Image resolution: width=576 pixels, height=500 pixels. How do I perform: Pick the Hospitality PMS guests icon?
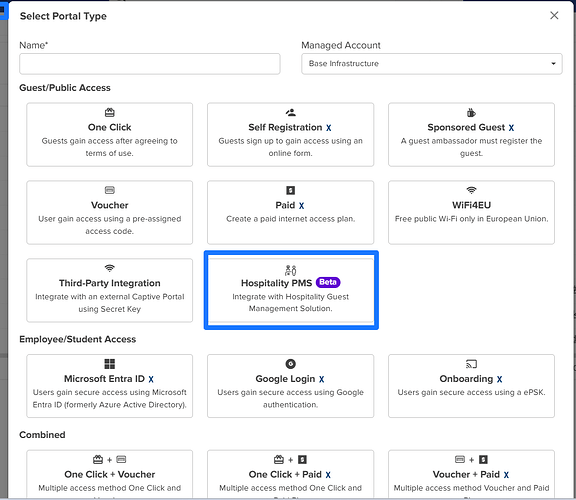pos(291,270)
